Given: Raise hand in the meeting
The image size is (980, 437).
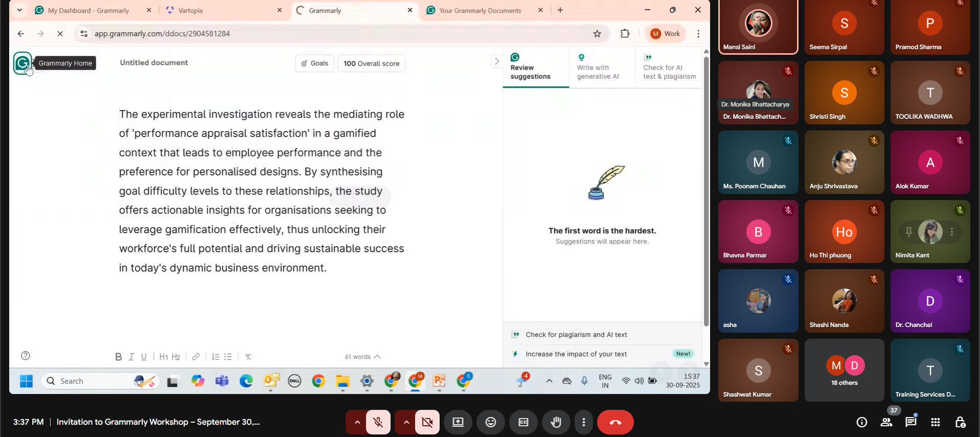Looking at the screenshot, I should pos(556,422).
